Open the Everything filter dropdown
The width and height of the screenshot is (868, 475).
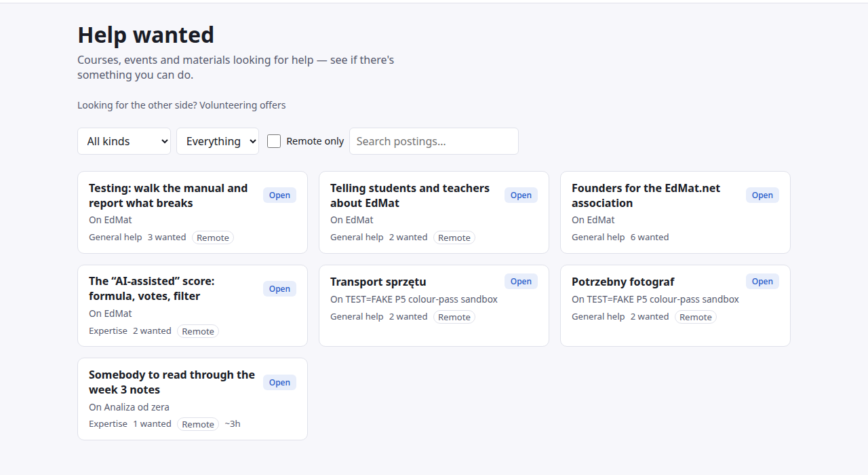tap(218, 141)
